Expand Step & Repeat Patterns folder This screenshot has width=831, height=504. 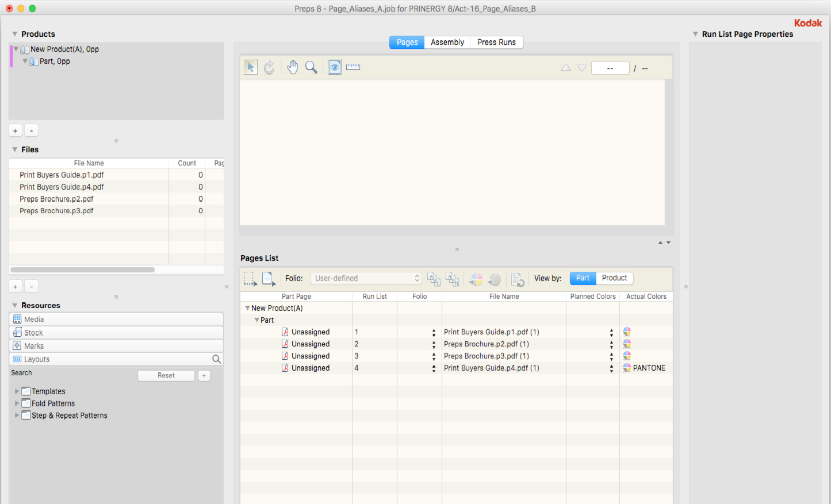pos(17,415)
